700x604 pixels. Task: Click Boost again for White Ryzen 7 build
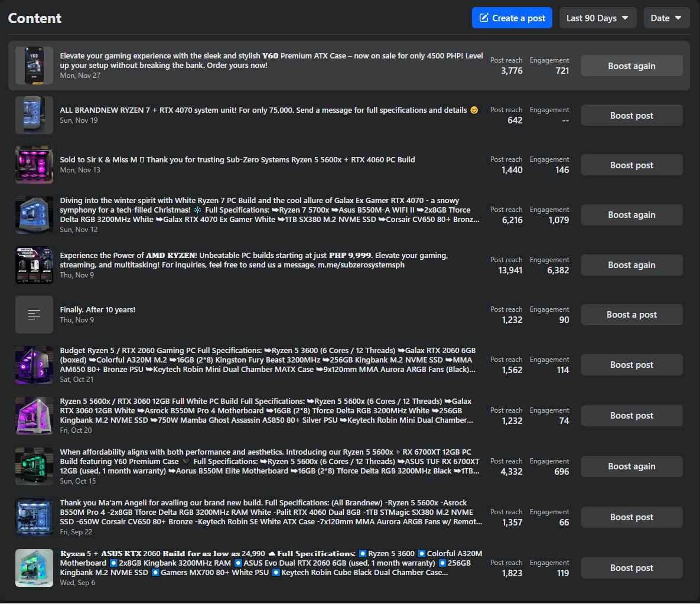coord(631,215)
